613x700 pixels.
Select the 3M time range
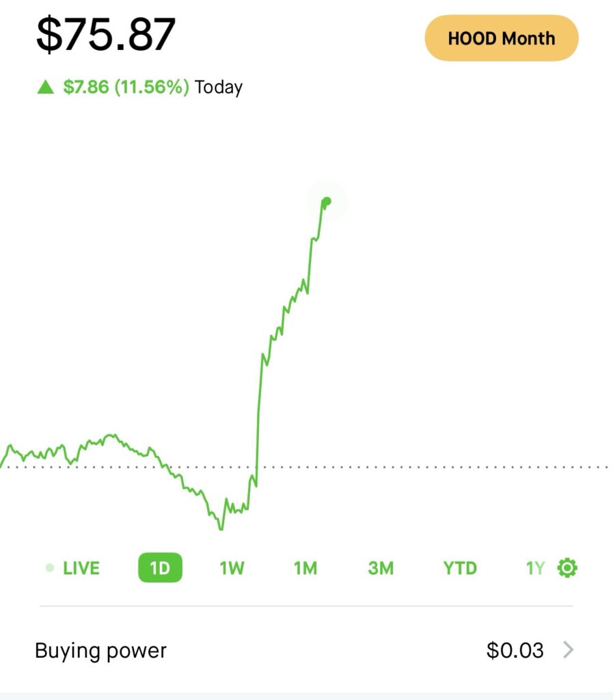coord(381,568)
